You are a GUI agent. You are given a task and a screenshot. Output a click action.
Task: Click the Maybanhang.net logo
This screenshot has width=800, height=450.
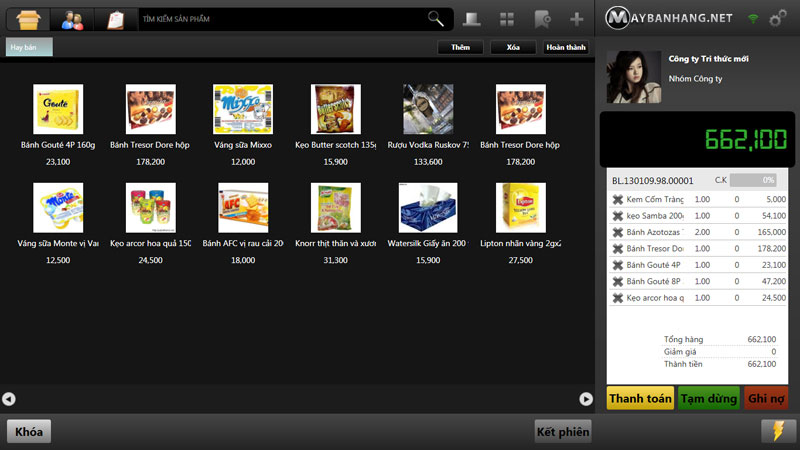669,18
